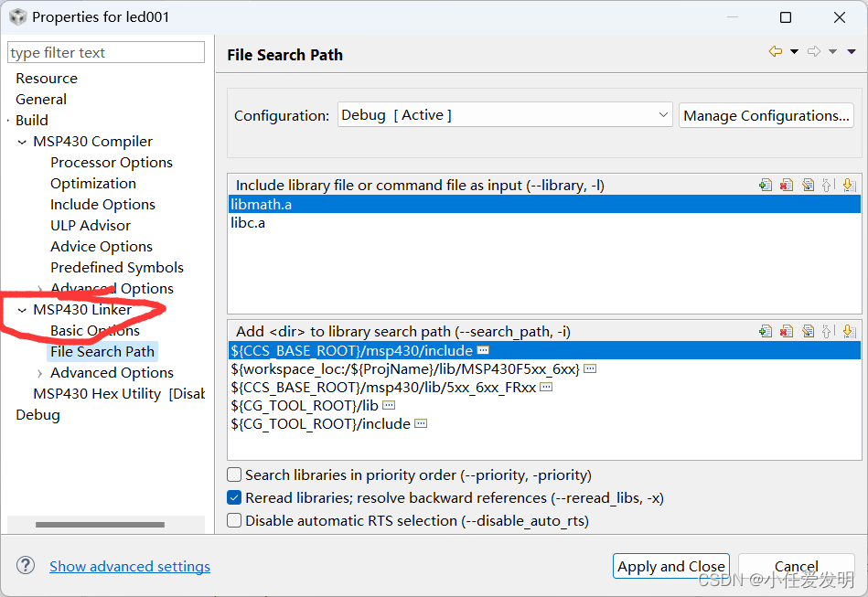
Task: Delete selected --search_path entry
Action: [787, 332]
